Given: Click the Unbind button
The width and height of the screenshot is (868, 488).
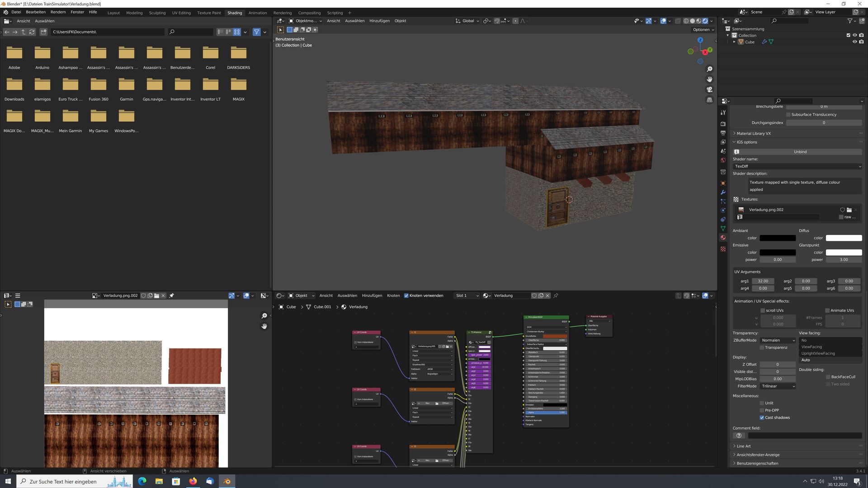Looking at the screenshot, I should pyautogui.click(x=800, y=152).
